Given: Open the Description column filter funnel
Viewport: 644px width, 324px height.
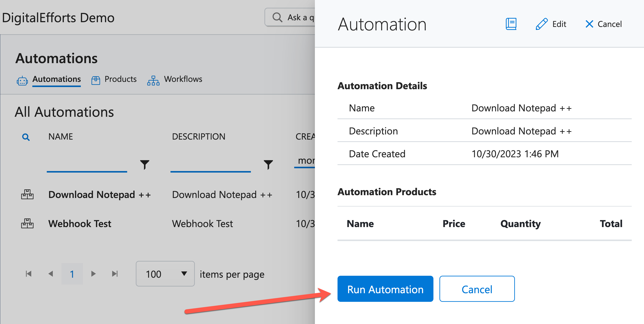Looking at the screenshot, I should click(x=268, y=164).
